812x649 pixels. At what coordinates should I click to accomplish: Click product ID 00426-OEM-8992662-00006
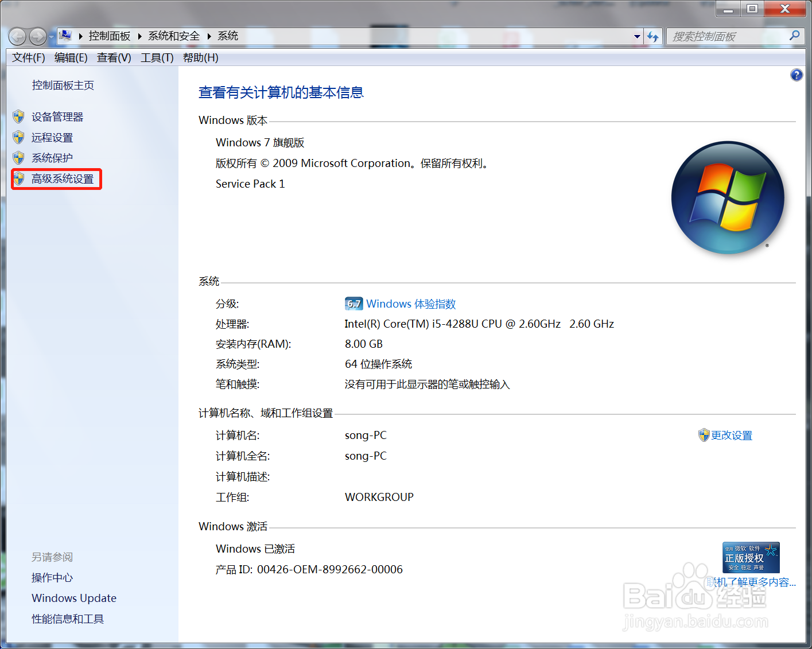point(330,569)
